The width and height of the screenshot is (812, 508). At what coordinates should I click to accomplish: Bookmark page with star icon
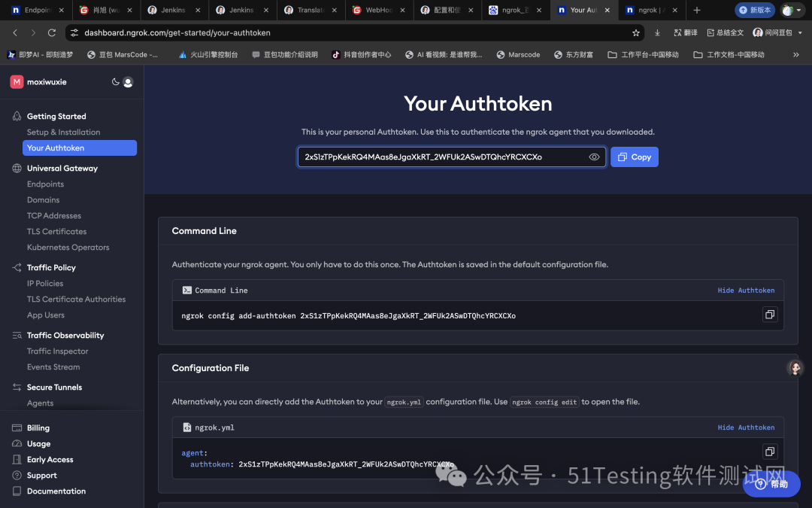coord(636,32)
